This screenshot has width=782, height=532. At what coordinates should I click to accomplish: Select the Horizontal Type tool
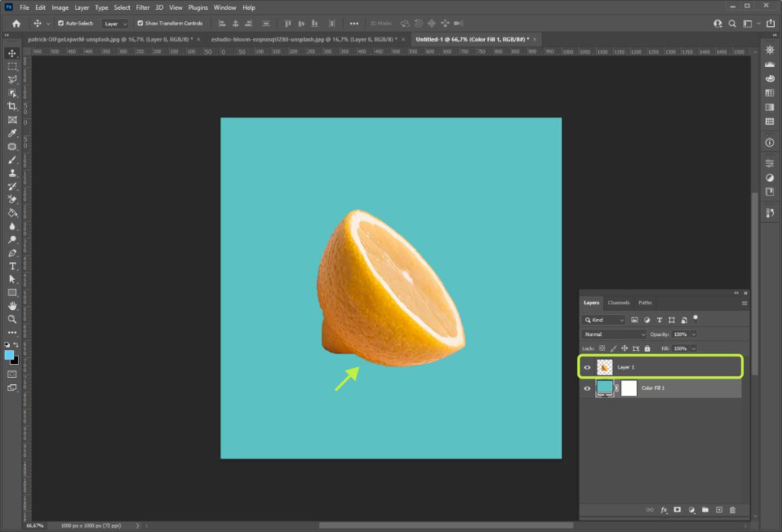click(x=12, y=266)
